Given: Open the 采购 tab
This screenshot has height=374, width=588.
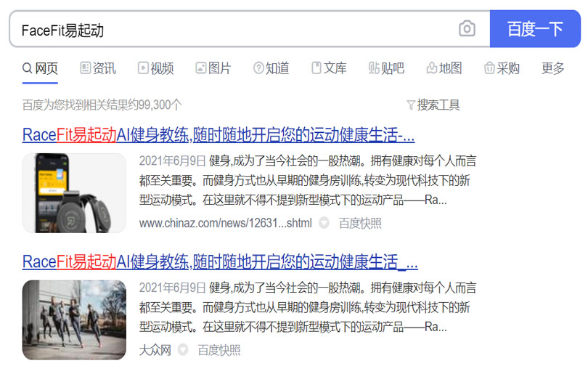Looking at the screenshot, I should click(502, 68).
